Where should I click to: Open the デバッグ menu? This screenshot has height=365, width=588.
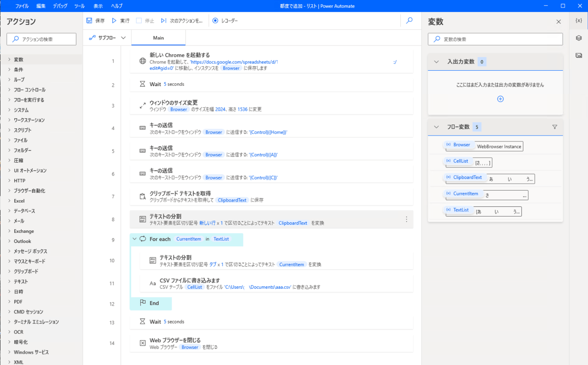pos(60,6)
